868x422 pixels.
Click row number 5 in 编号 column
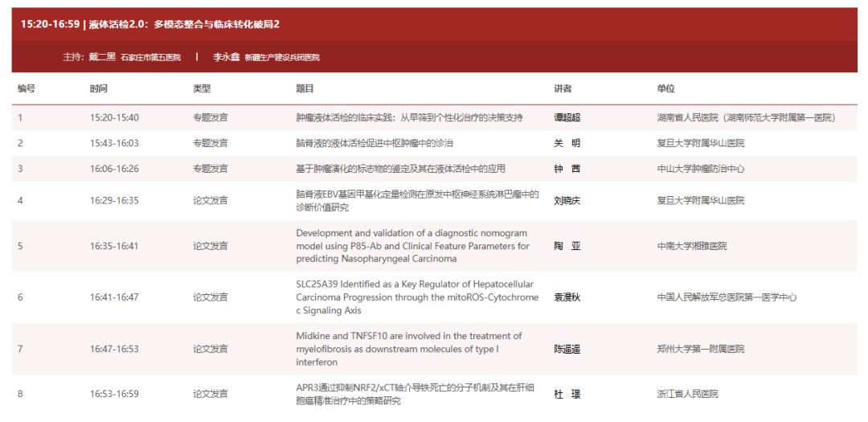click(20, 246)
